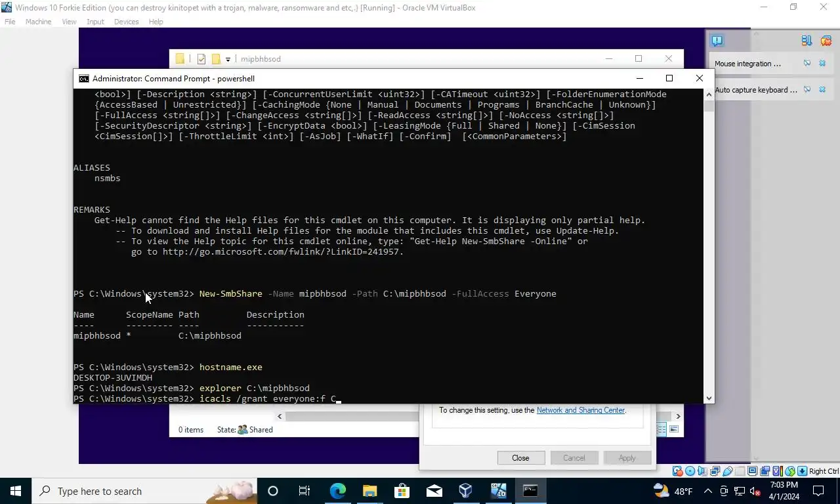Click the optical disk status icon

(x=690, y=471)
